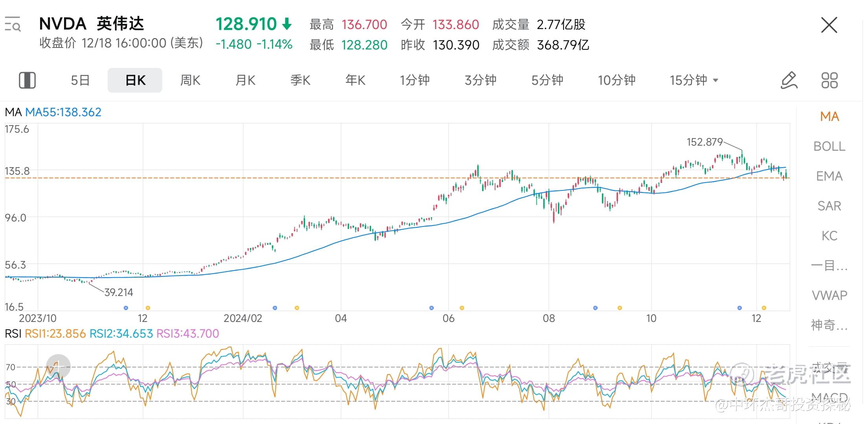Select the 5分钟 interval tab
This screenshot has height=424, width=868.
547,80
